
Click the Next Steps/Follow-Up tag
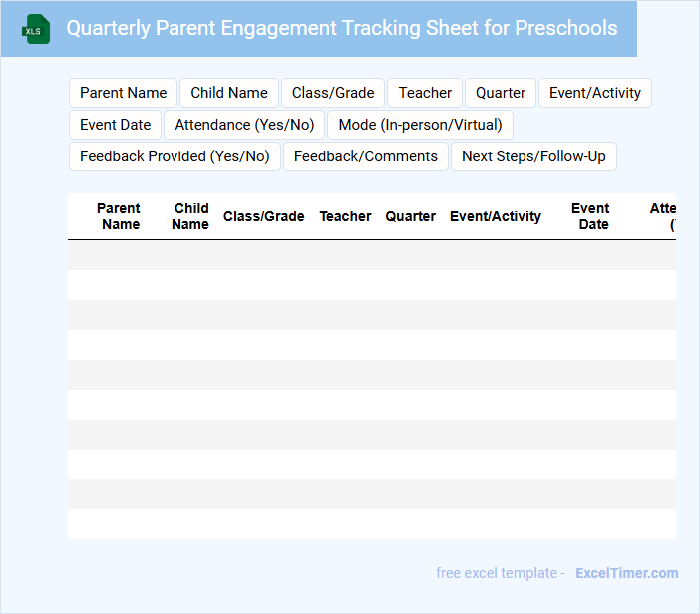[533, 156]
